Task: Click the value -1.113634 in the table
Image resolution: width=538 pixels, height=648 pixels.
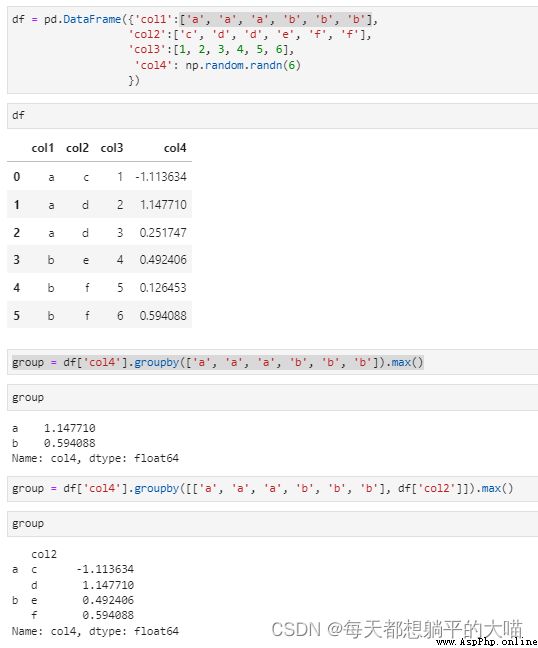Action: [161, 177]
